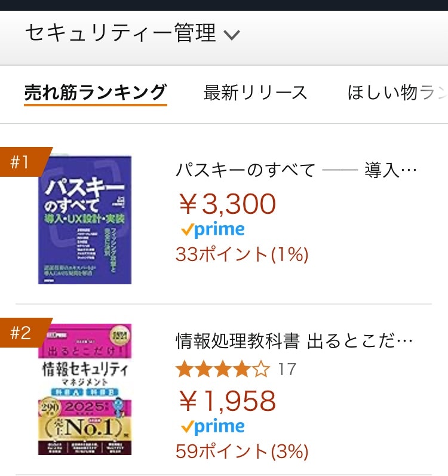The height and width of the screenshot is (476, 448).
Task: Open the ほしい物ランキング tab
Action: pyautogui.click(x=398, y=93)
